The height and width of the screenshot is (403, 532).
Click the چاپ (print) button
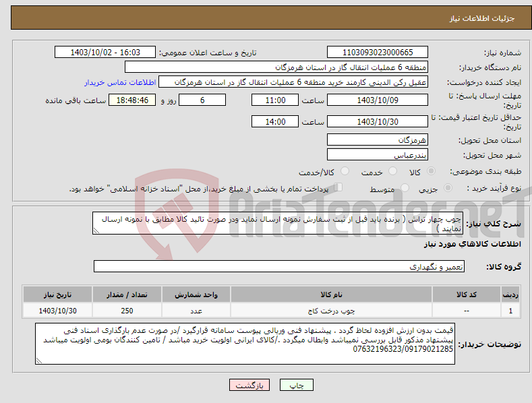[x=296, y=385]
